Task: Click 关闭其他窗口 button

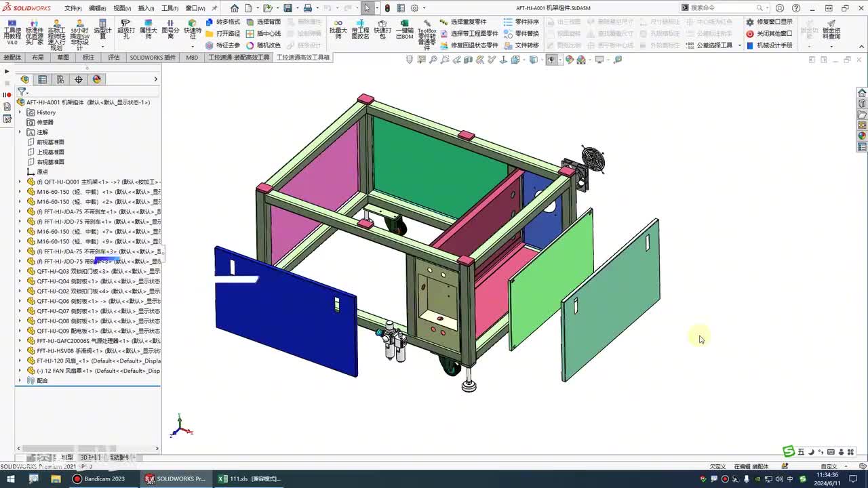Action: 770,33
